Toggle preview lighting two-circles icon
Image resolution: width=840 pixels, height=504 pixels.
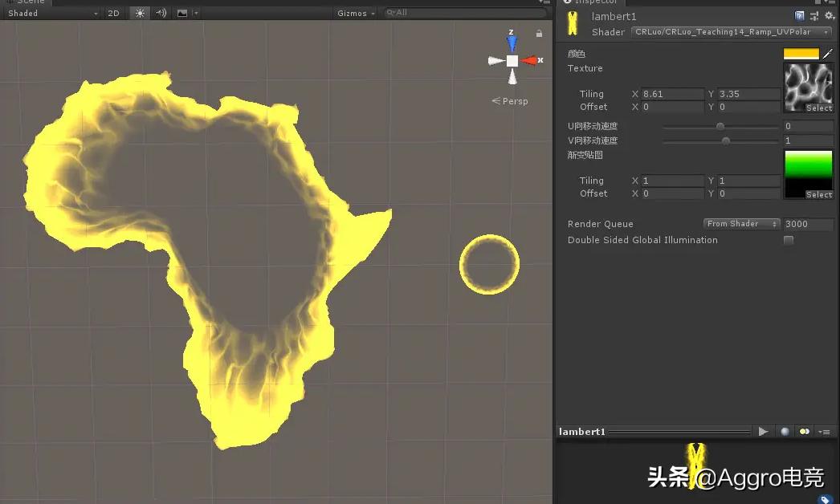coord(804,432)
